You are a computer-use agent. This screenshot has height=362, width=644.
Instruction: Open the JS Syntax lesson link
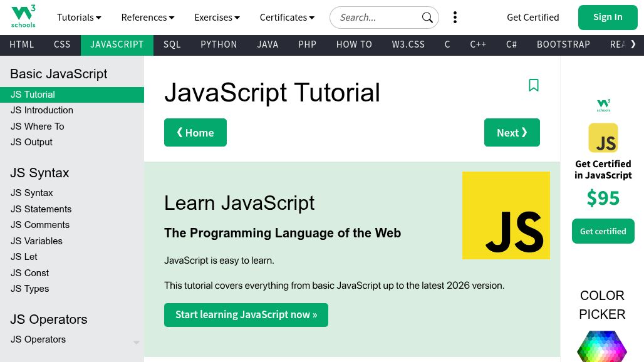pyautogui.click(x=72, y=193)
